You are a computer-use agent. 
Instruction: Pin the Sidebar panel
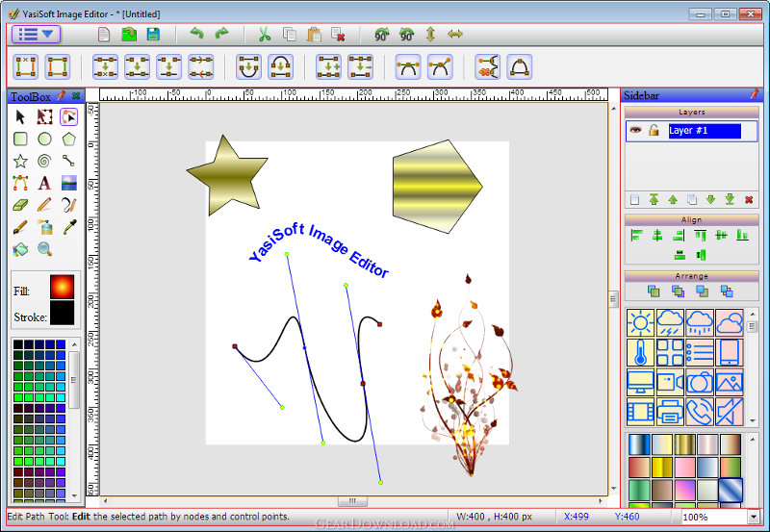click(x=755, y=94)
